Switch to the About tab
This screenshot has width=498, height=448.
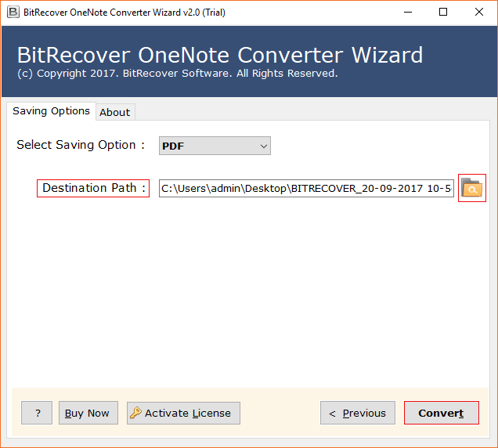(x=115, y=112)
